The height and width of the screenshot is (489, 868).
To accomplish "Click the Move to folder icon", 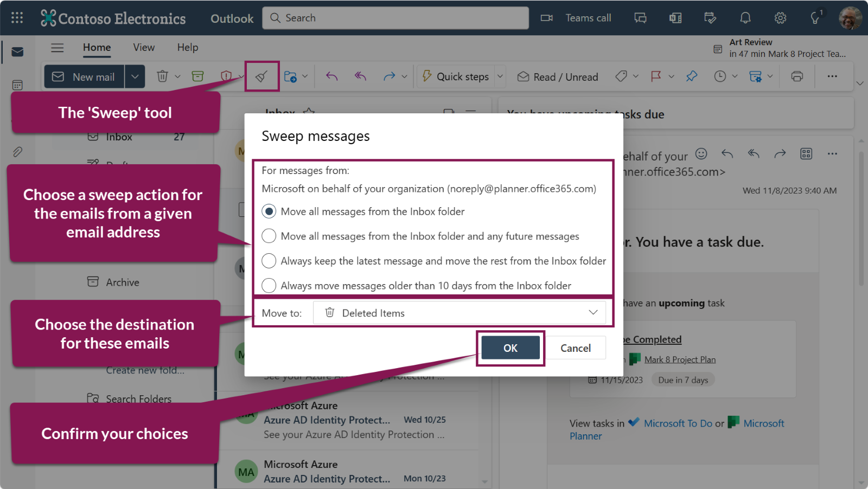I will tap(290, 76).
